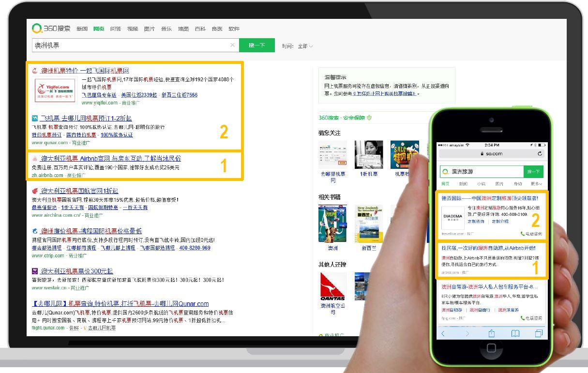Tap the share icon in Safari's bottom bar

coord(492,333)
